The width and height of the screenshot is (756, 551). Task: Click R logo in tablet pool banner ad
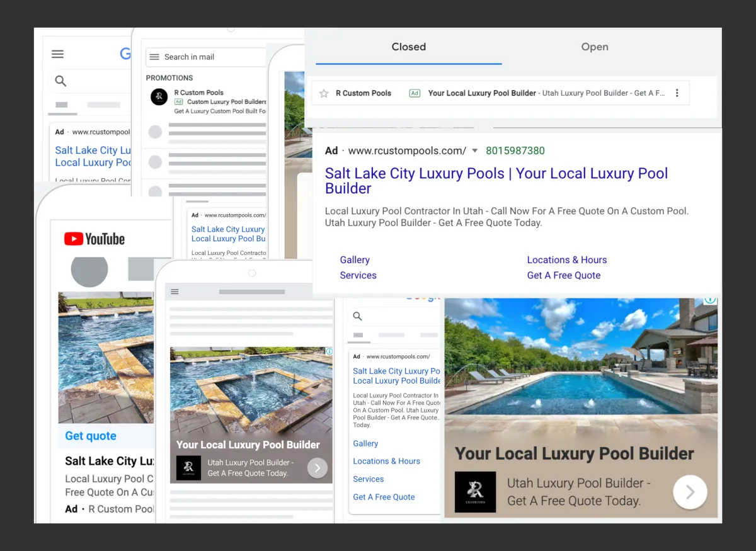[188, 468]
